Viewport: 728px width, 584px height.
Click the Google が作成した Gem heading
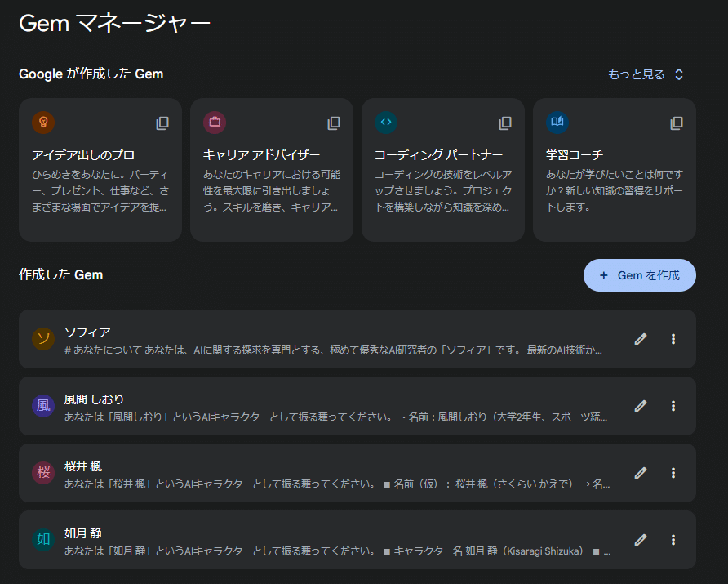91,74
